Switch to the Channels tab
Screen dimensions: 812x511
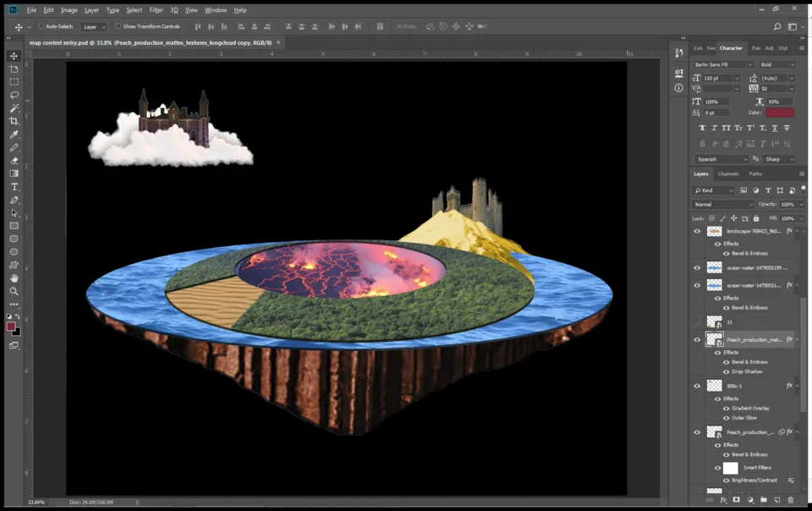[x=728, y=174]
